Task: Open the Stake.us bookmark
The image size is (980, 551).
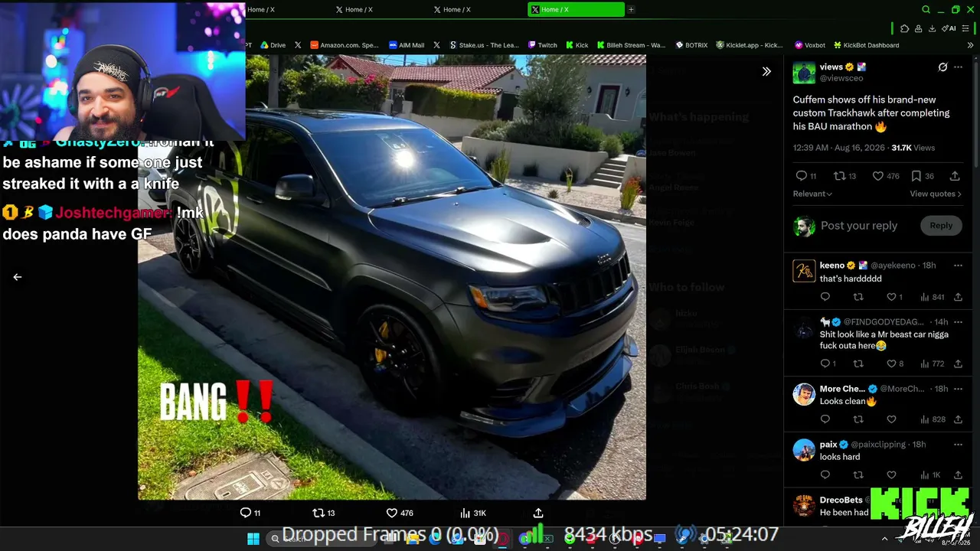Action: click(485, 45)
